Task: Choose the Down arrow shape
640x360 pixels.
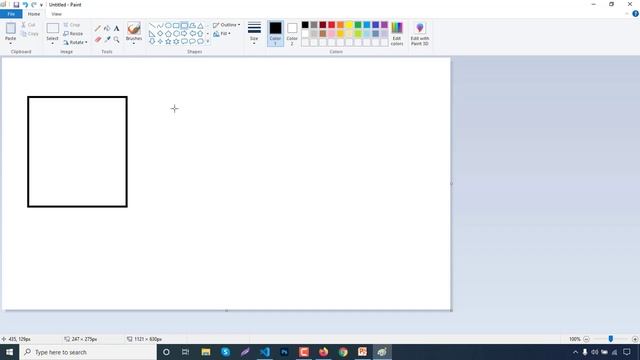Action: (152, 41)
